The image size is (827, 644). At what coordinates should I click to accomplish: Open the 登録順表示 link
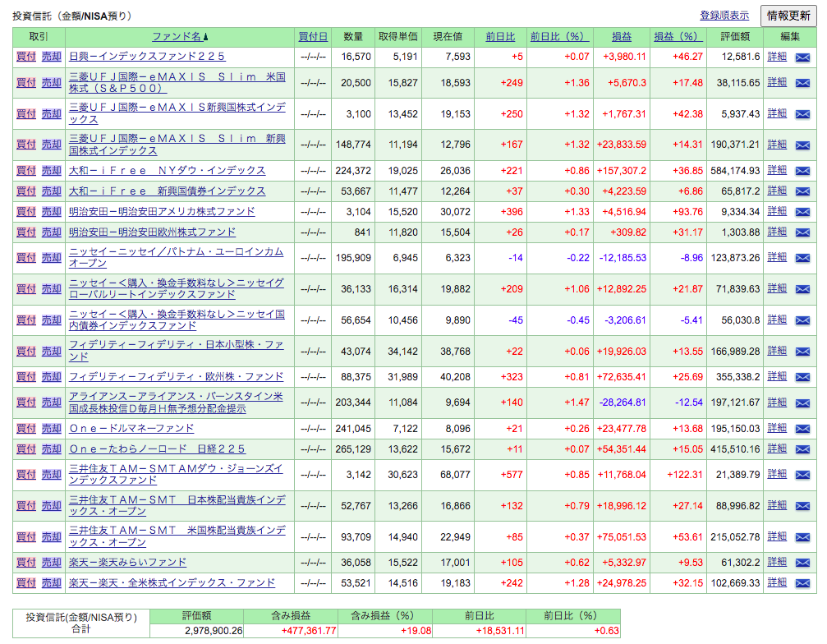click(724, 16)
